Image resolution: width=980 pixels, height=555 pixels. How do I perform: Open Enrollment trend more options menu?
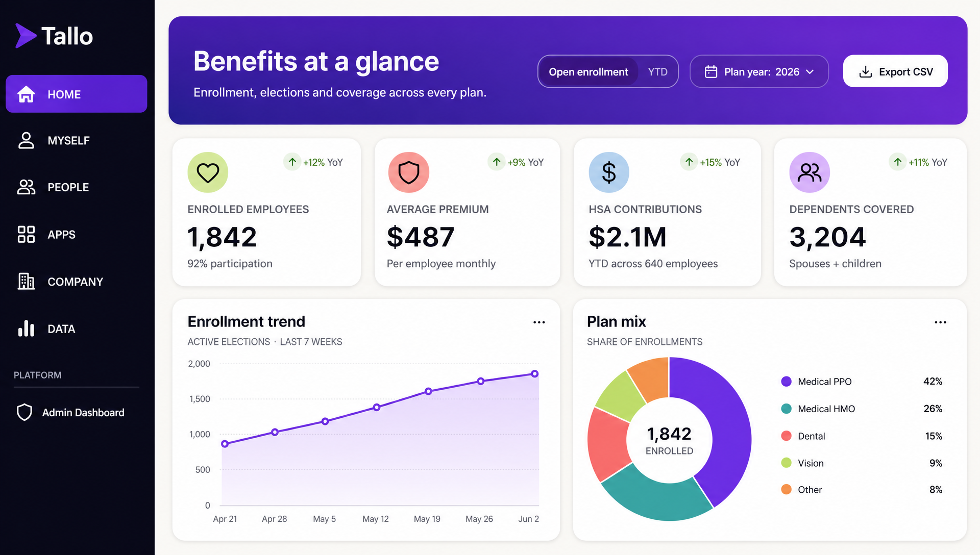539,322
